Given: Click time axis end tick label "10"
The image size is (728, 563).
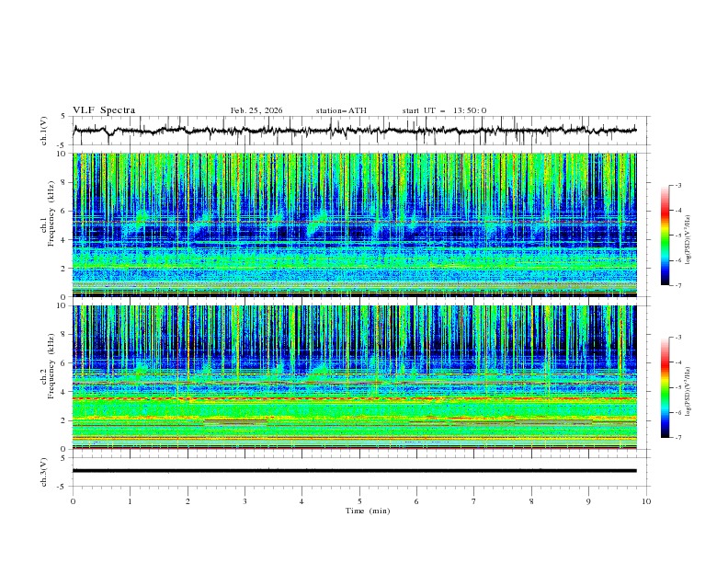Looking at the screenshot, I should [646, 501].
